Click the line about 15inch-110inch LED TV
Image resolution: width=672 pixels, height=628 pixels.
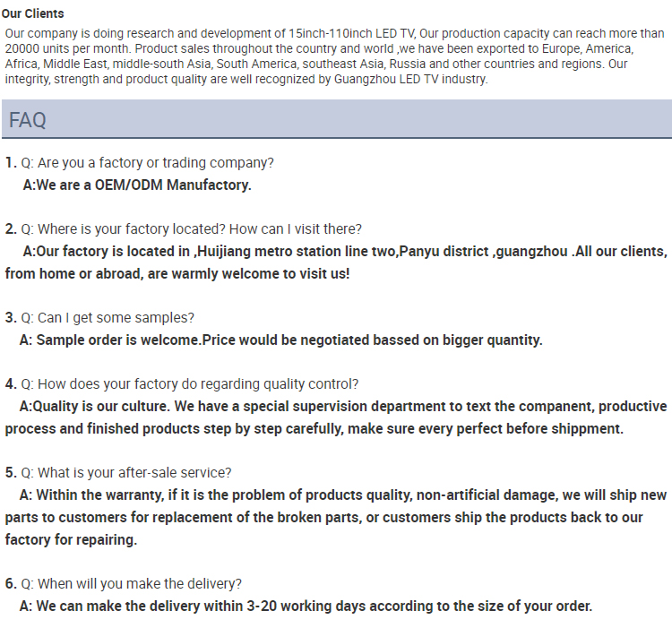tap(335, 33)
